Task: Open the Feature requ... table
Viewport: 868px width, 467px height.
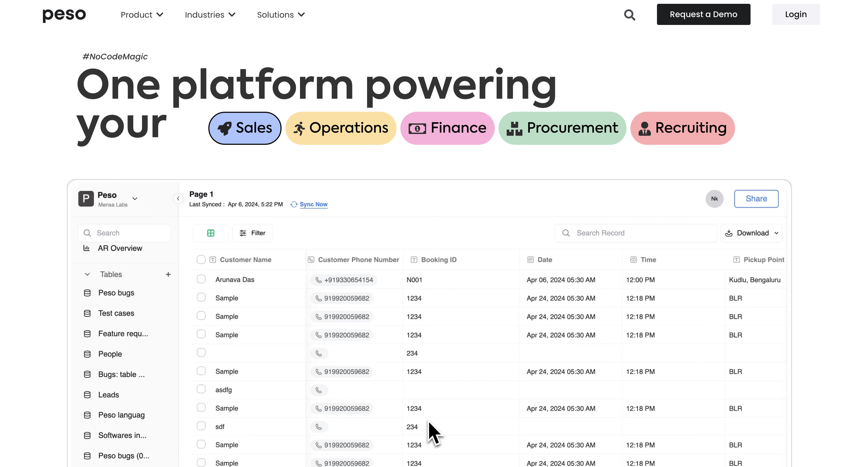Action: [123, 334]
